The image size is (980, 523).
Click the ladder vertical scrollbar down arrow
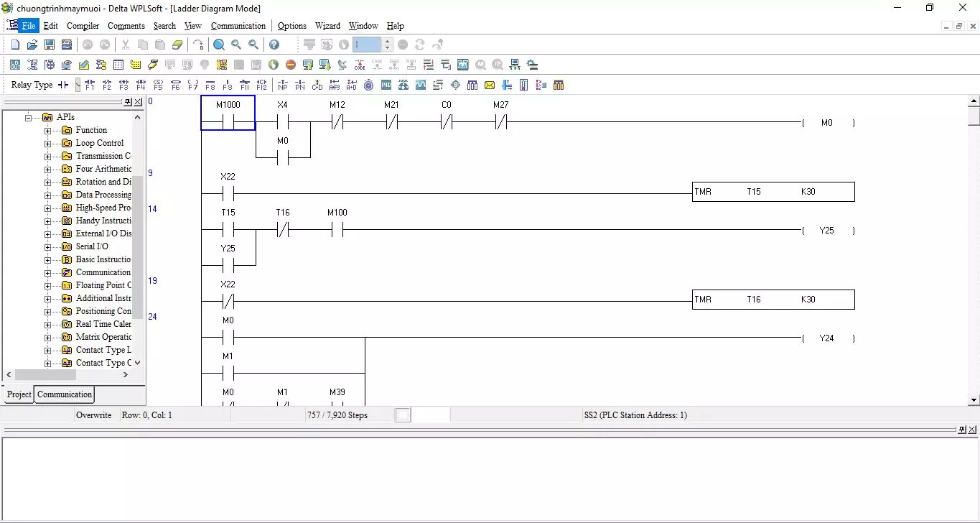point(974,400)
